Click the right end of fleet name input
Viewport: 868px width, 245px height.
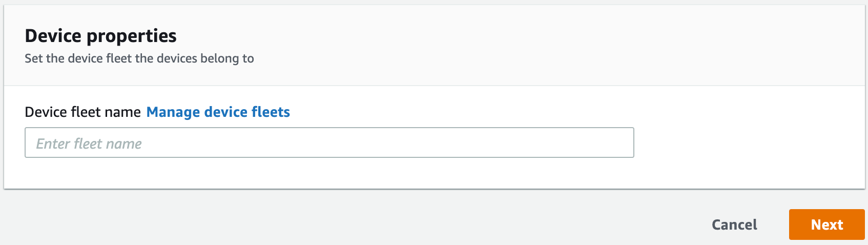point(615,143)
